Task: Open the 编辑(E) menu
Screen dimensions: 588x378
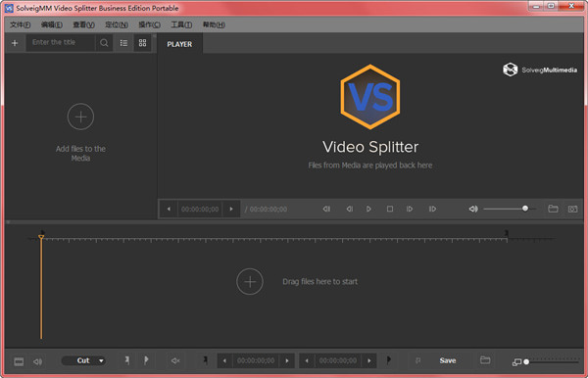Action: [x=52, y=24]
